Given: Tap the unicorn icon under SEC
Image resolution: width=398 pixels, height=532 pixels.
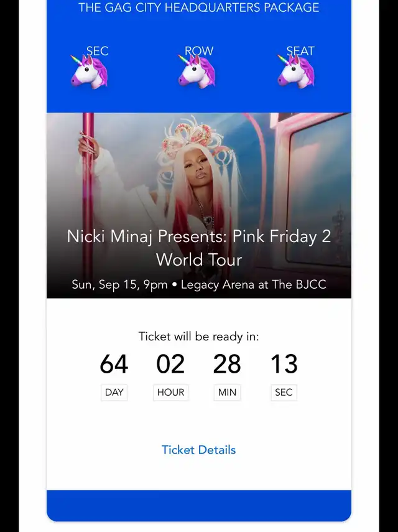Looking at the screenshot, I should point(89,72).
